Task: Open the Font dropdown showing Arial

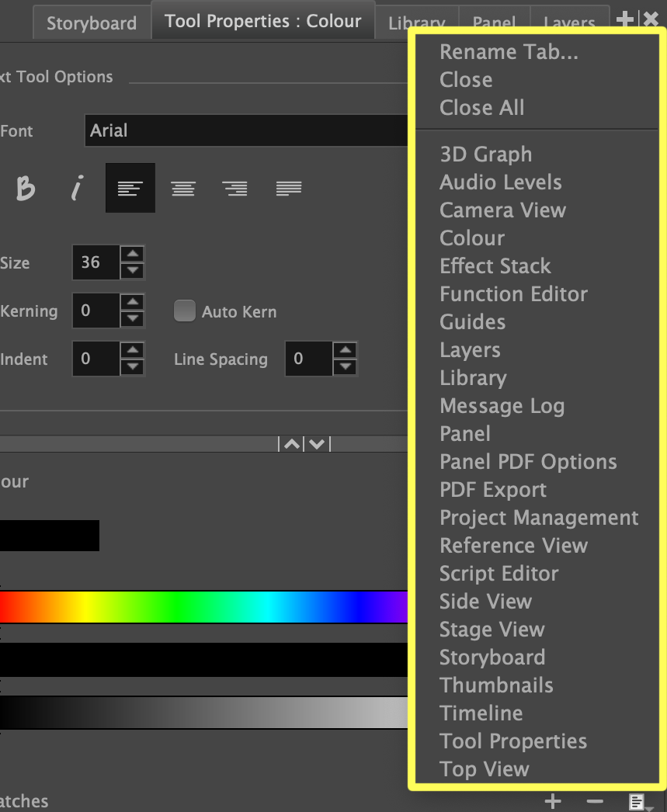Action: [245, 130]
